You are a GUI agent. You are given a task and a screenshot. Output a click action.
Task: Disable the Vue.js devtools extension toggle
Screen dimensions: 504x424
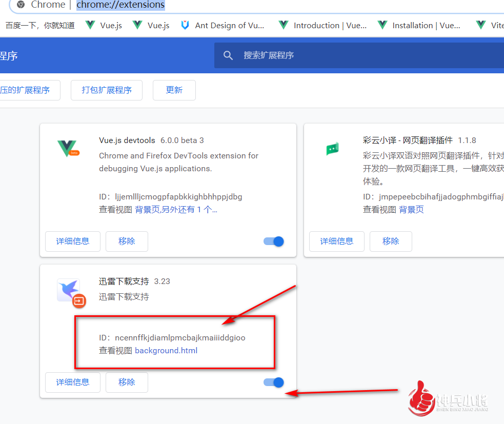click(274, 241)
